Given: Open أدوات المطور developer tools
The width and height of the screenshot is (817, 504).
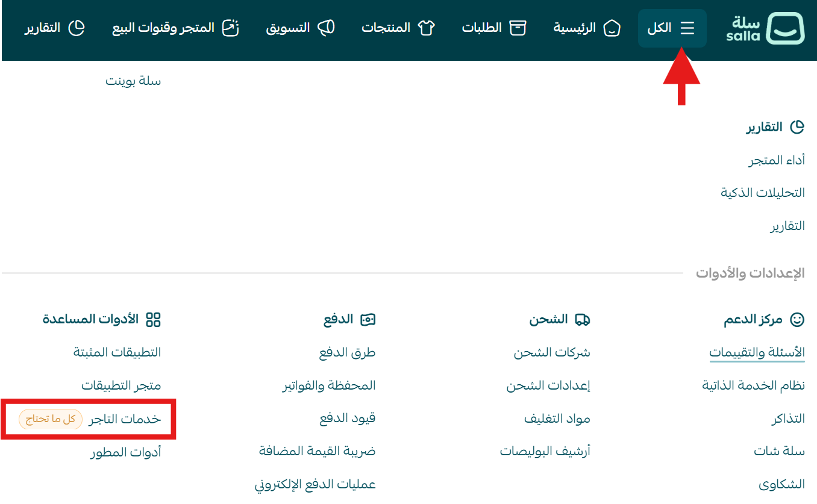Looking at the screenshot, I should point(125,453).
